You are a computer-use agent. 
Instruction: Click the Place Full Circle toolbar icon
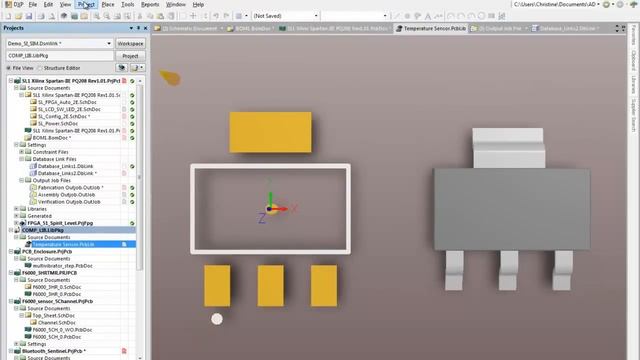coord(481,16)
